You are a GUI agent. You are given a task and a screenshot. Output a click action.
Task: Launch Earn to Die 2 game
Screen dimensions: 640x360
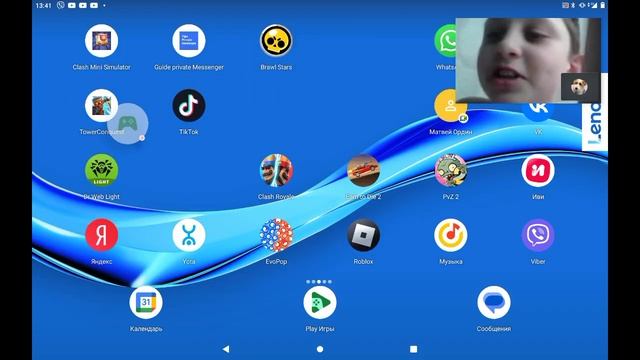[x=363, y=170]
